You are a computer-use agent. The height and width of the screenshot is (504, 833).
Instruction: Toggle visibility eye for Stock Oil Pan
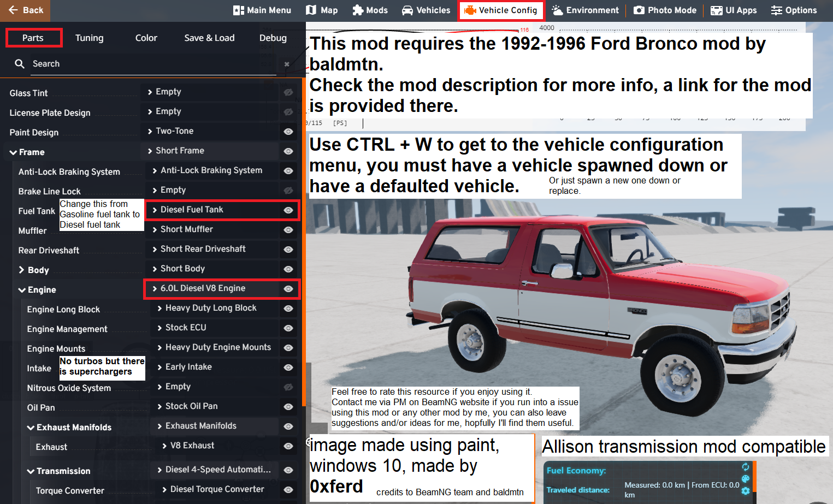point(288,407)
